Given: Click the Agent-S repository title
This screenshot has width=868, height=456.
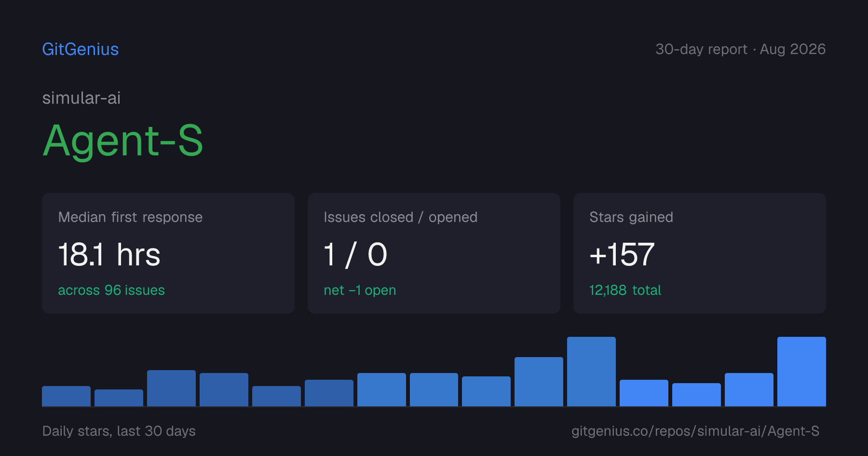Looking at the screenshot, I should coord(123,141).
